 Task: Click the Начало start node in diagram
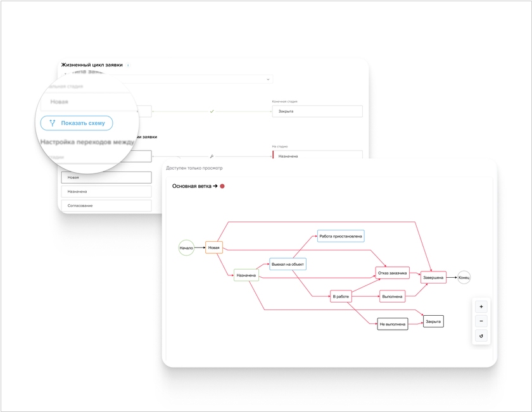186,247
